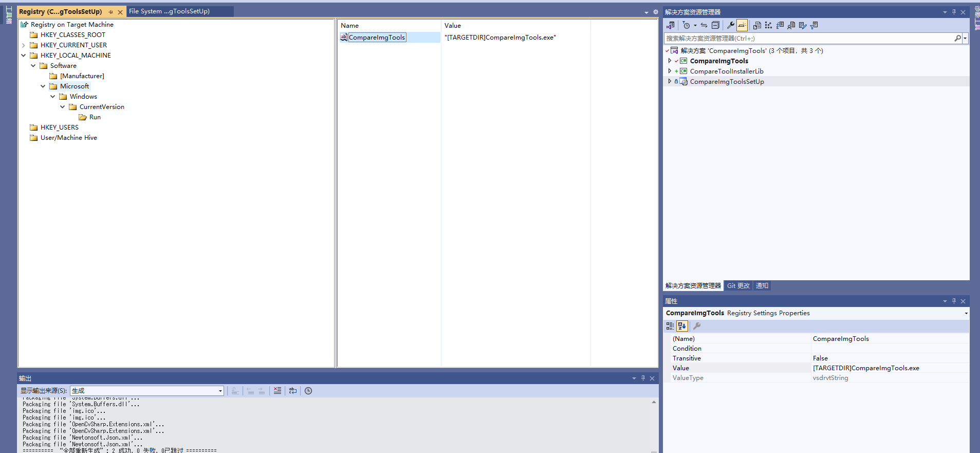This screenshot has width=980, height=453.
Task: Switch between solutions and folder views
Action: (x=671, y=25)
